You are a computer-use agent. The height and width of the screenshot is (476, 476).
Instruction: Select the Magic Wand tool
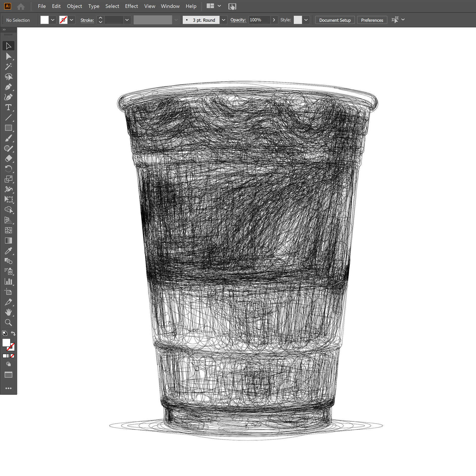[8, 66]
